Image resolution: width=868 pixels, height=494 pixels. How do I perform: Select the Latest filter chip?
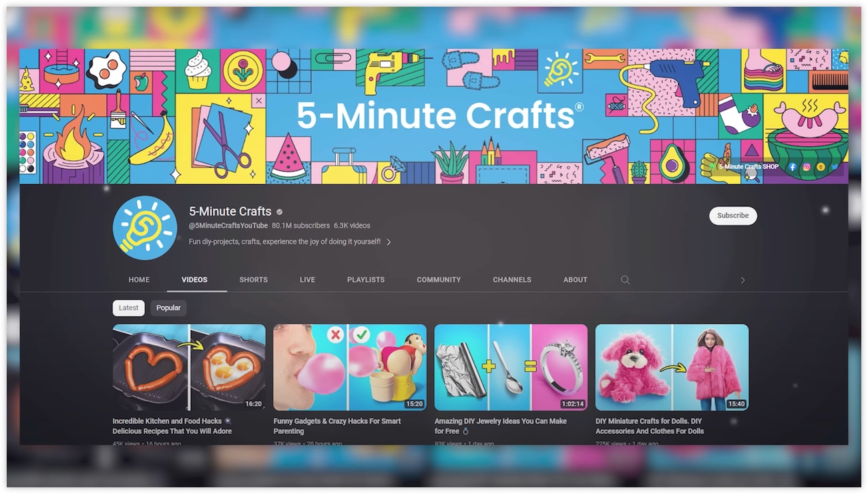tap(129, 308)
